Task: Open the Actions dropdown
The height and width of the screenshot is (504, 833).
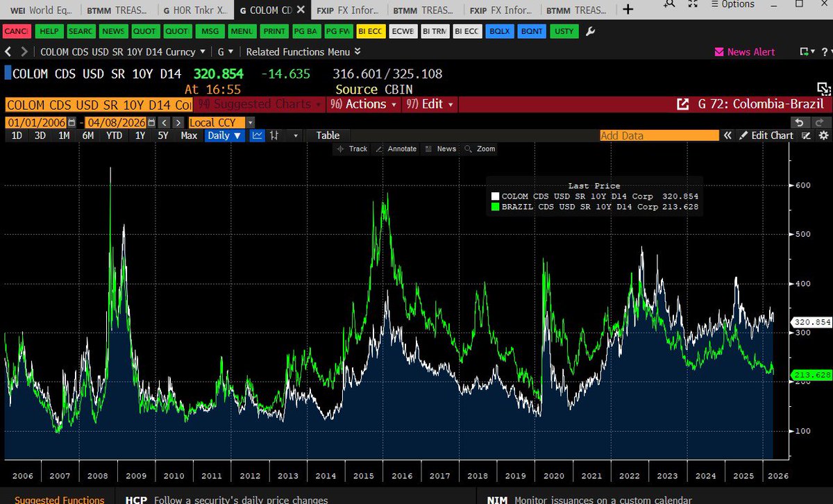Action: pos(364,104)
